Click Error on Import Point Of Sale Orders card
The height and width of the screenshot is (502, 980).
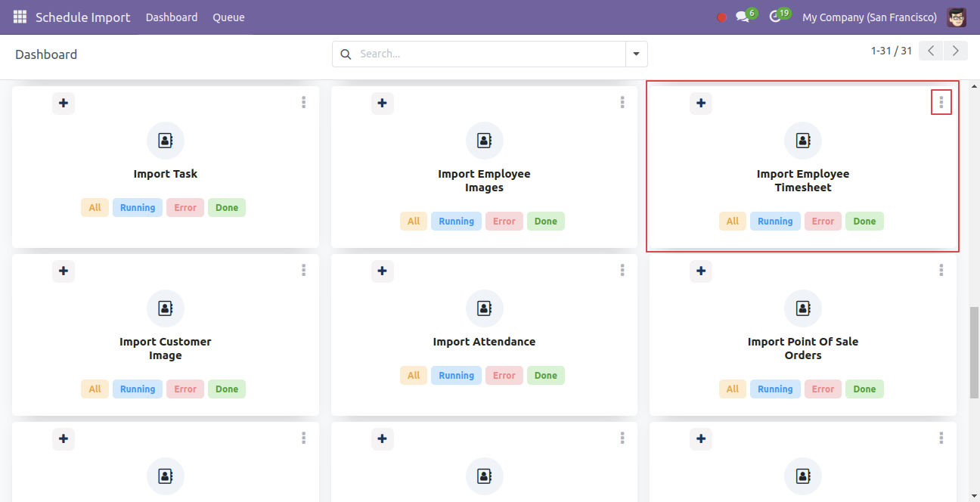pyautogui.click(x=823, y=389)
